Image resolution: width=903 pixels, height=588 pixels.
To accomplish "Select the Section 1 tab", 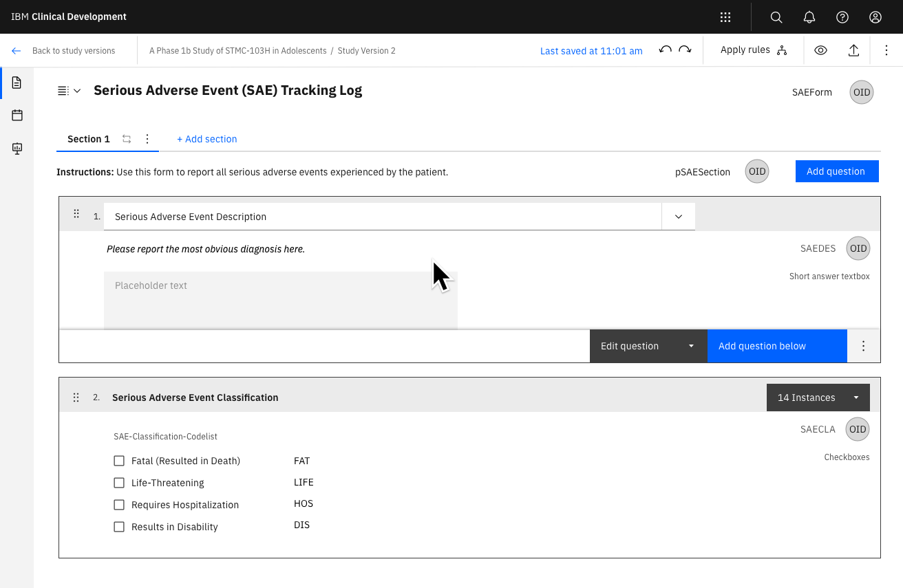I will (89, 139).
